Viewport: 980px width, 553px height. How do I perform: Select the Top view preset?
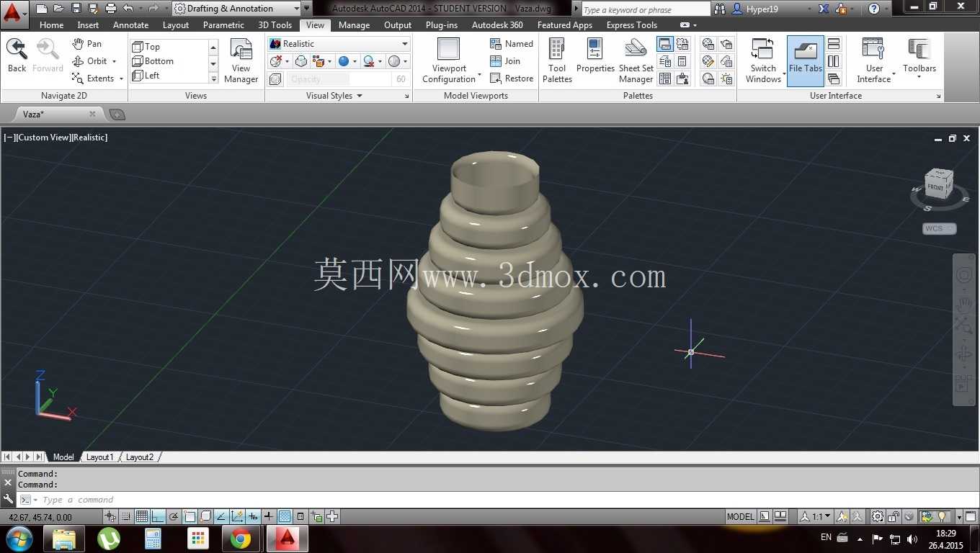146,46
